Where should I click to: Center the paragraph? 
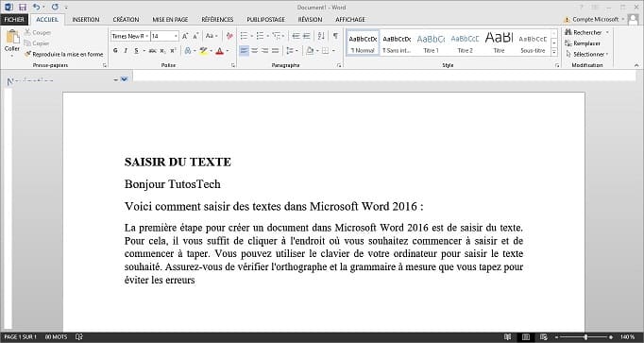point(255,51)
